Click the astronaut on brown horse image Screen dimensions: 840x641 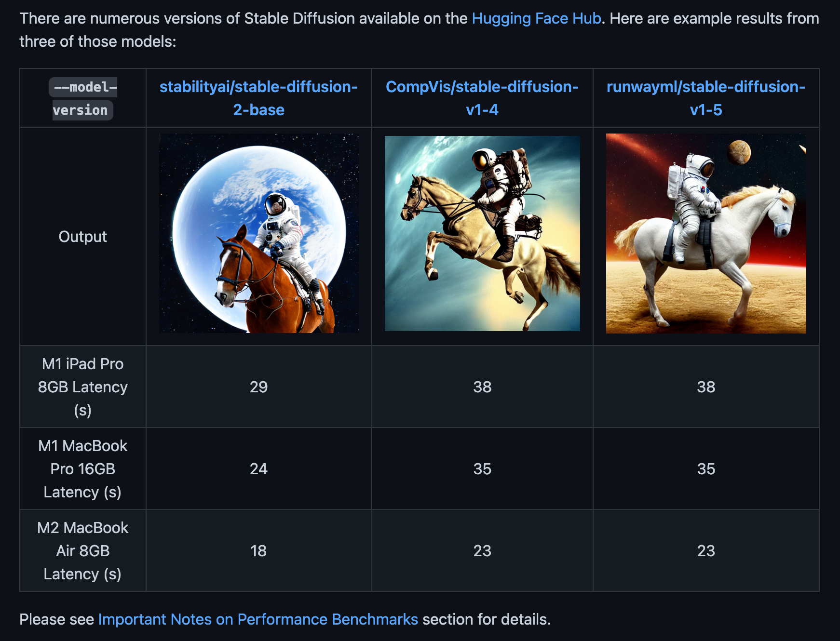(x=259, y=233)
